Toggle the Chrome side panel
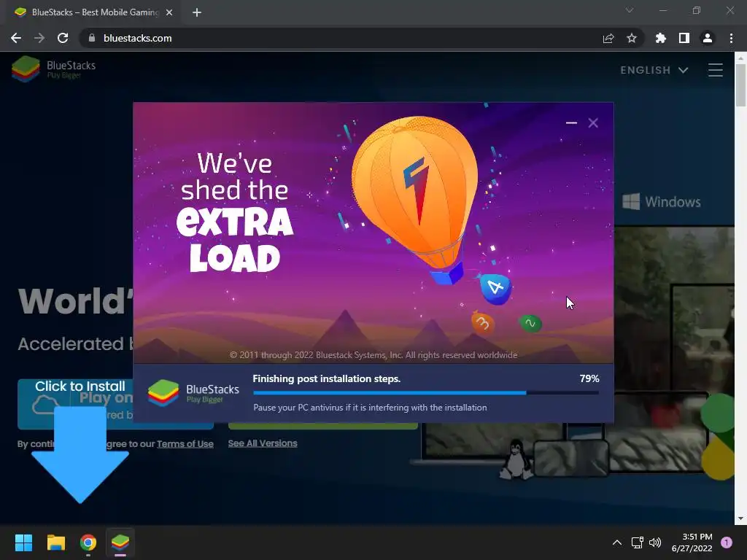Image resolution: width=747 pixels, height=560 pixels. coord(684,38)
